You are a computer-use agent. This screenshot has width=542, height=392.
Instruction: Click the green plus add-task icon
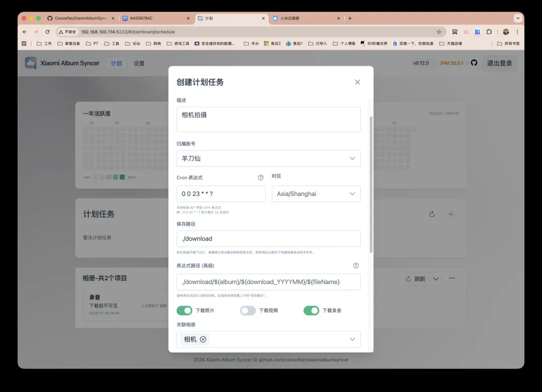(451, 214)
